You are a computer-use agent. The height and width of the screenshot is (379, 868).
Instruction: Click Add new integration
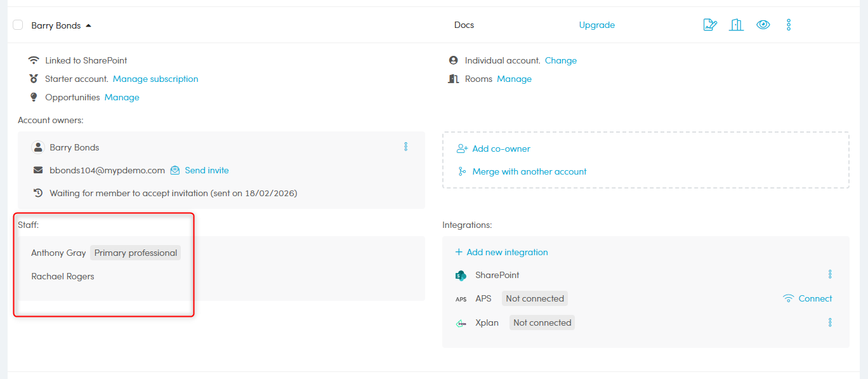click(x=506, y=253)
